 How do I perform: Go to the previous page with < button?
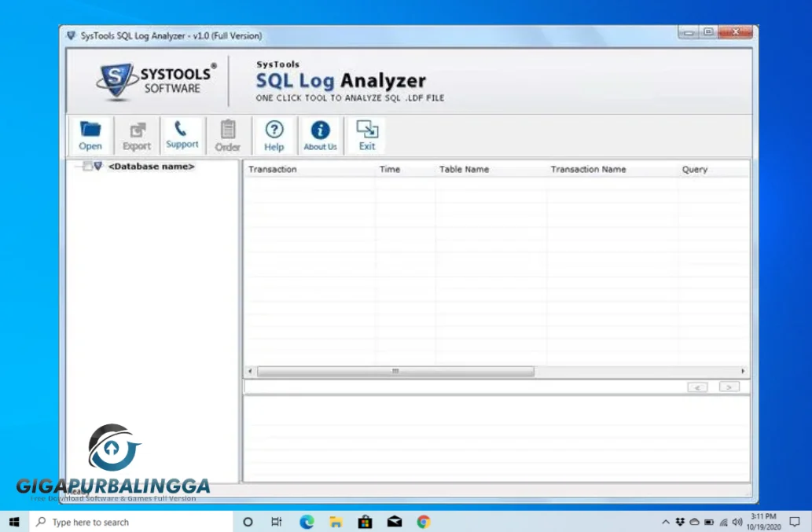[x=697, y=387]
